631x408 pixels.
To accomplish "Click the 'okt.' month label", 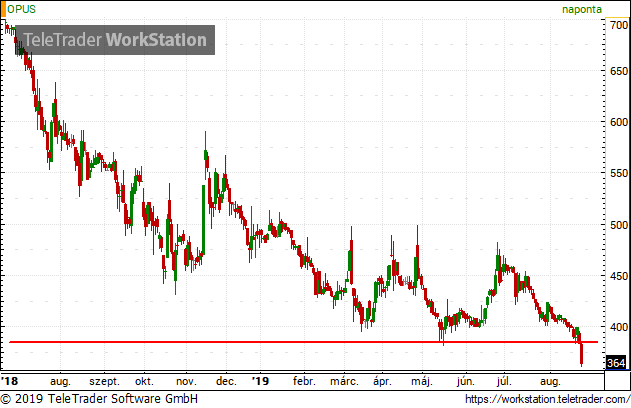I will [144, 381].
